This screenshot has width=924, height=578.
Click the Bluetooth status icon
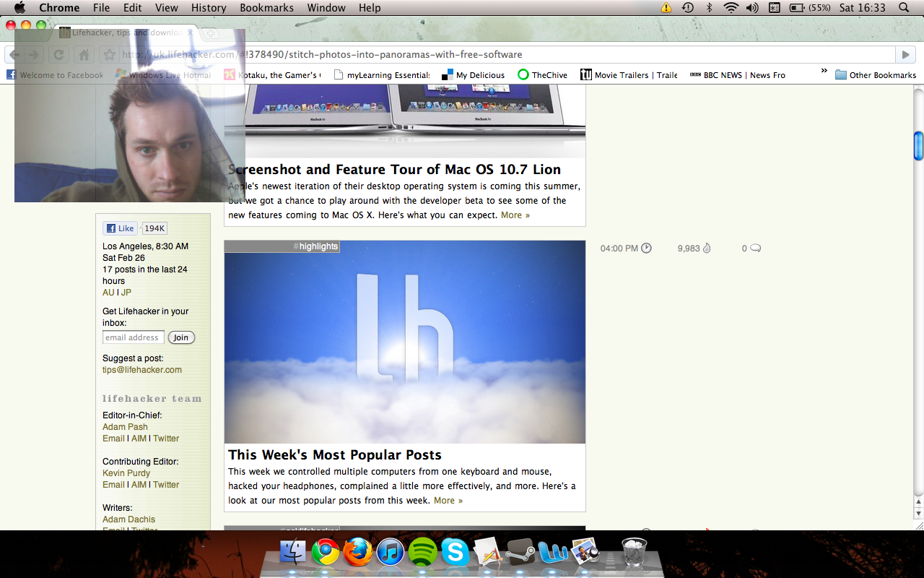[x=710, y=8]
